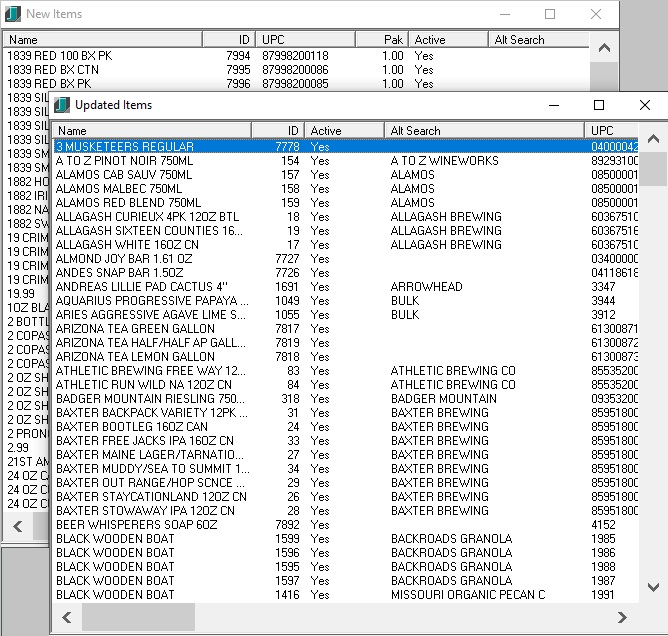Click the horizontal scrollbar thumb in Updated Items
The image size is (668, 636).
coord(138,617)
